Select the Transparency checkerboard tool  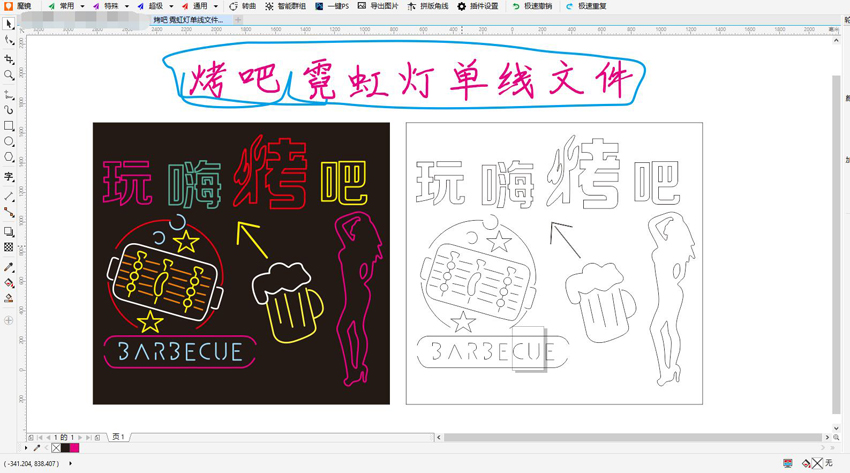(9, 247)
